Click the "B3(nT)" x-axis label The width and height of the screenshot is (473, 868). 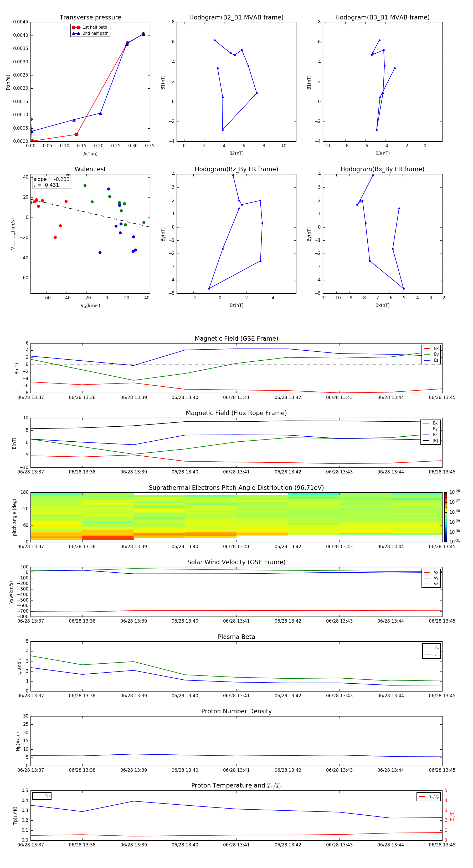coord(382,153)
